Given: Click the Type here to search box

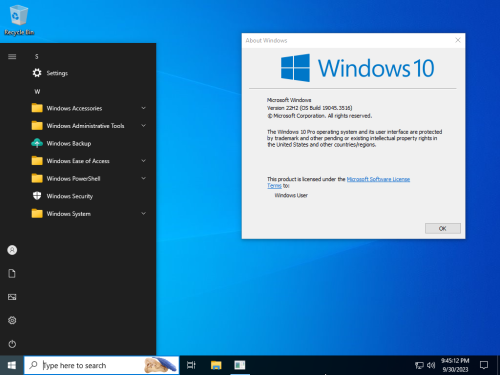Looking at the screenshot, I should pos(102,365).
